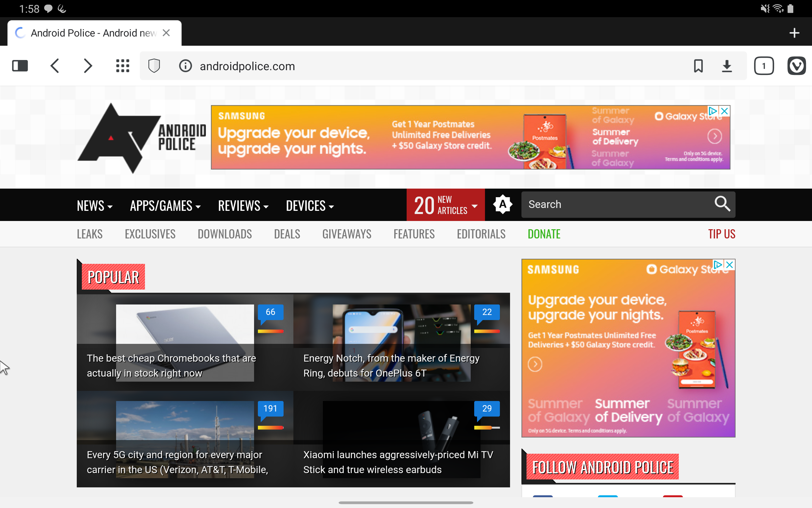812x508 pixels.
Task: Click the Follow Android Police heading
Action: [x=603, y=467]
